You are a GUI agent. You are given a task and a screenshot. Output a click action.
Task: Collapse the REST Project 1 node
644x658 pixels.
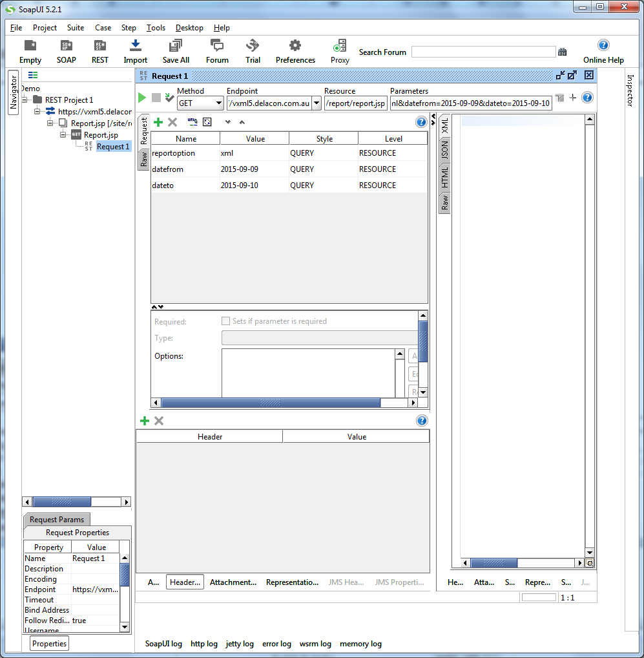(25, 100)
